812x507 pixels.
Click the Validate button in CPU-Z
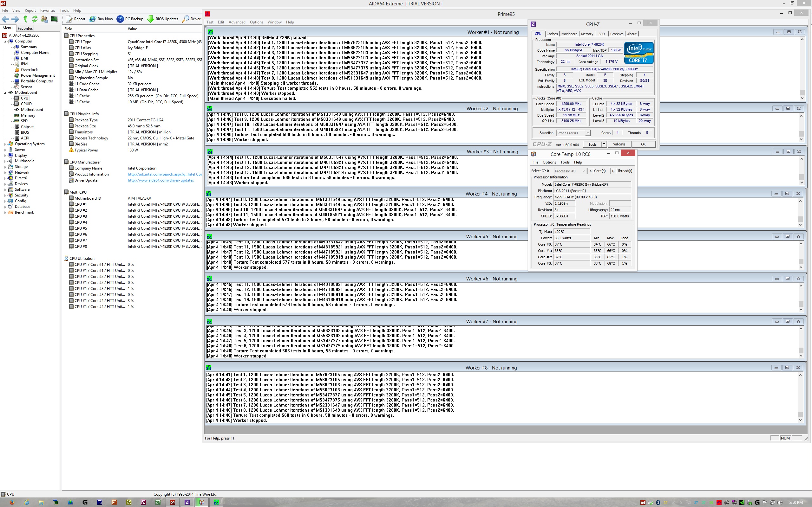pos(619,144)
